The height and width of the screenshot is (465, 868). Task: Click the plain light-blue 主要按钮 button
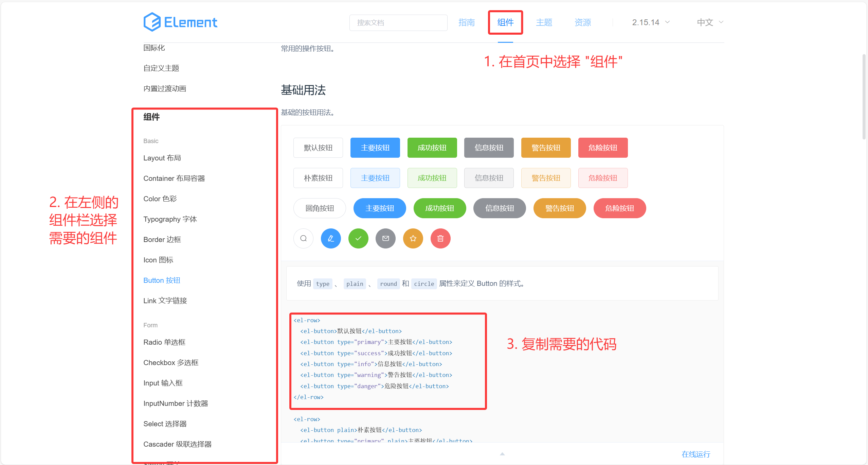pyautogui.click(x=375, y=178)
